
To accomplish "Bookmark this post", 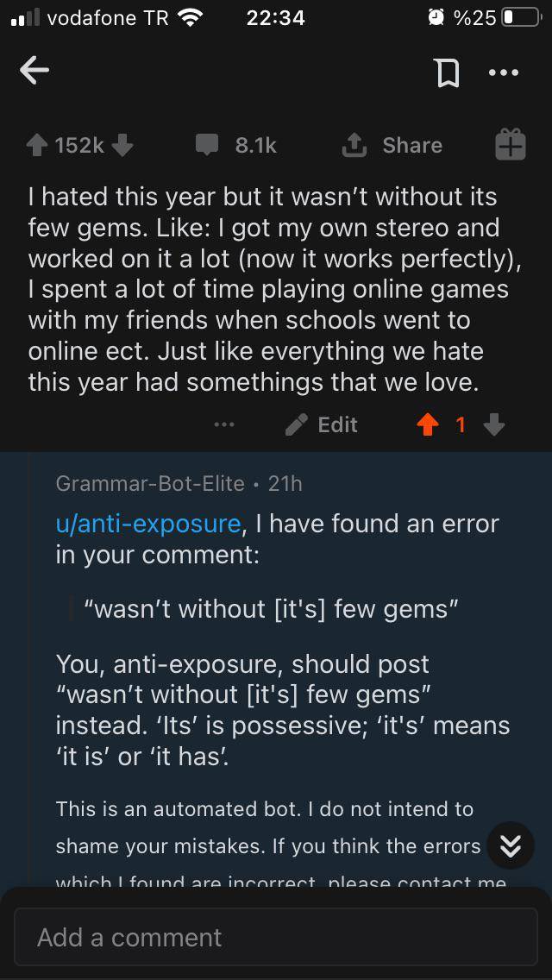I will (448, 73).
